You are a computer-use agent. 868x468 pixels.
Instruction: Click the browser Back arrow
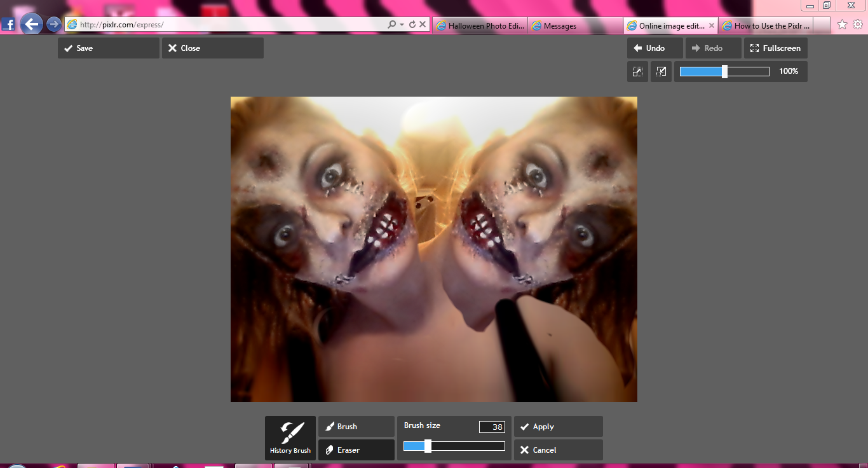31,25
